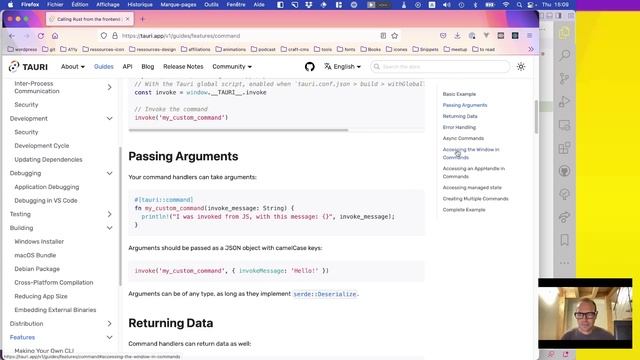This screenshot has height=360, width=640.
Task: Open Windows Installer sidebar page
Action: (x=39, y=242)
